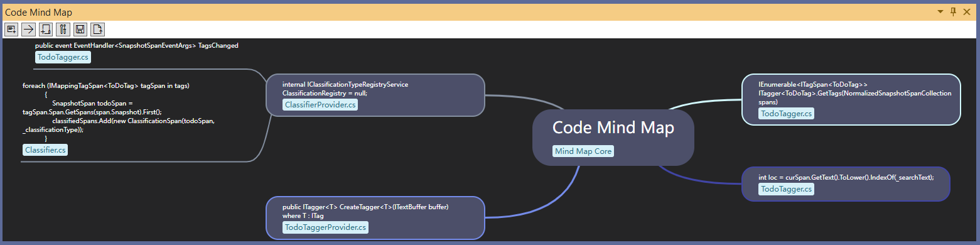Close the Code Mind Map panel

tap(967, 12)
